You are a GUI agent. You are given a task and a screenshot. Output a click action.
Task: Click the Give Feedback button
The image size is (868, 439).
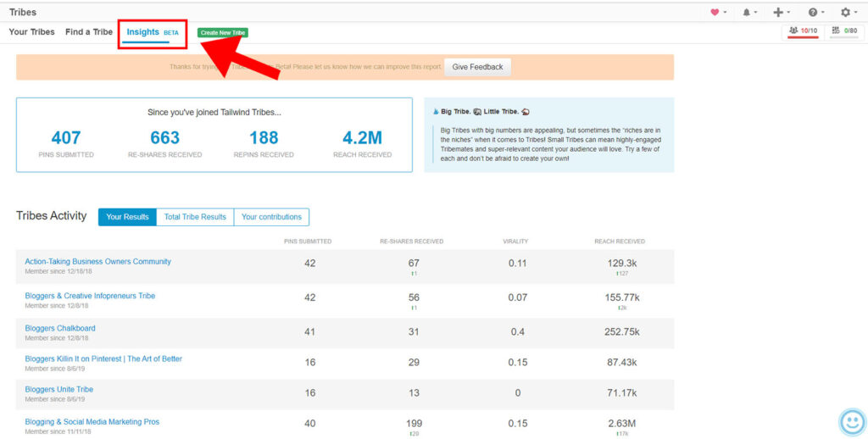478,67
